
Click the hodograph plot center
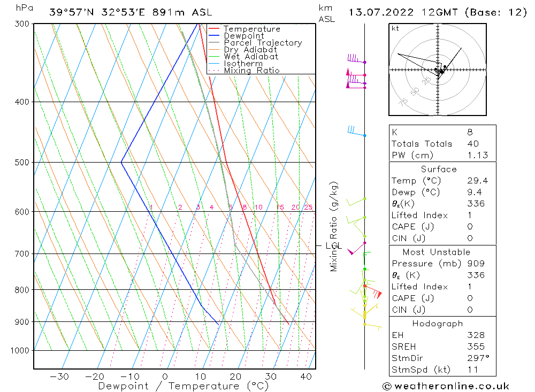(x=438, y=70)
